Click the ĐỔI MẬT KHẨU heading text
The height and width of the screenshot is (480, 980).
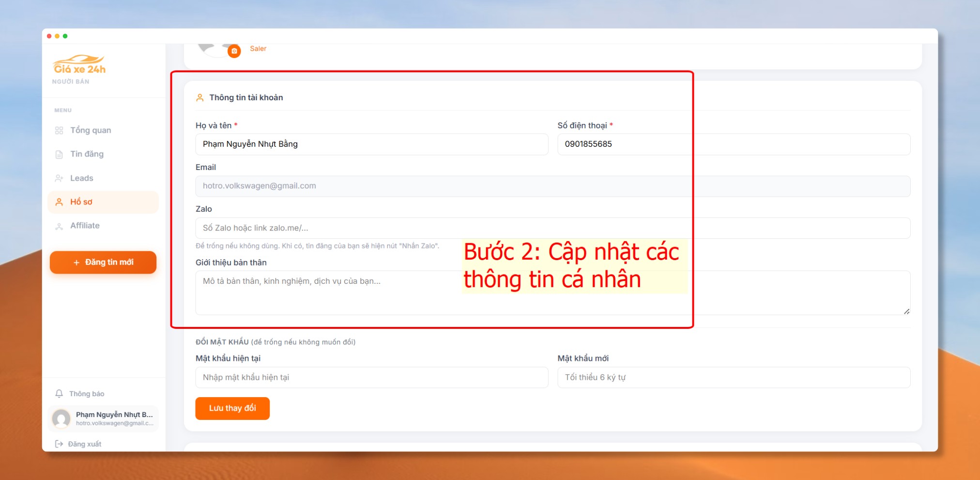[x=222, y=342]
